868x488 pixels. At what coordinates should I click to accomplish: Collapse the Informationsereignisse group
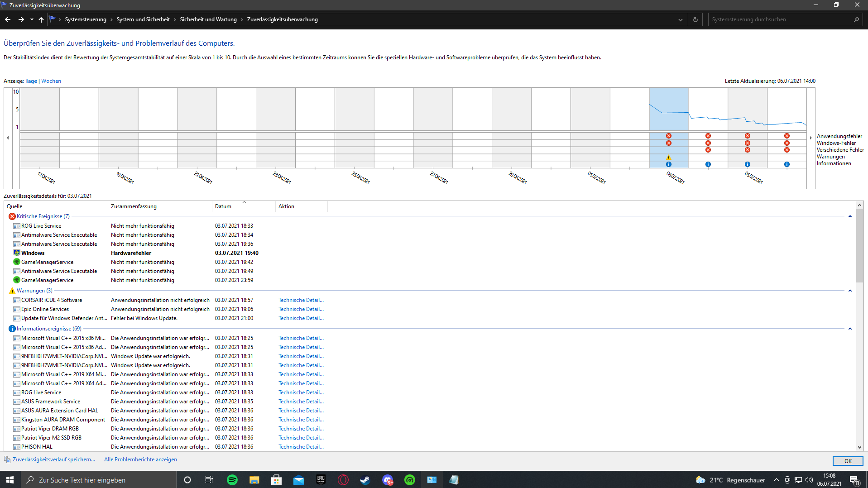(x=850, y=329)
